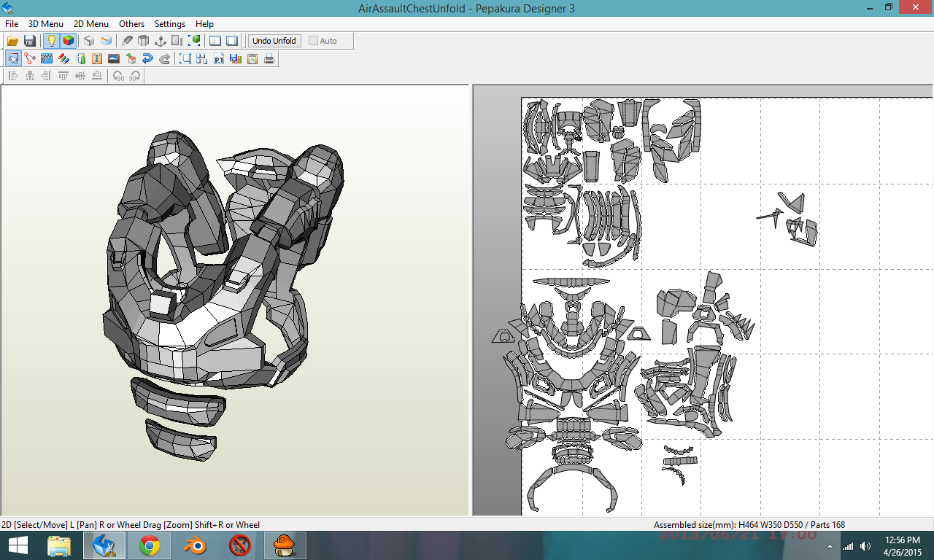Screen dimensions: 934x560
Task: Click the Assembled size status text
Action: click(x=749, y=525)
